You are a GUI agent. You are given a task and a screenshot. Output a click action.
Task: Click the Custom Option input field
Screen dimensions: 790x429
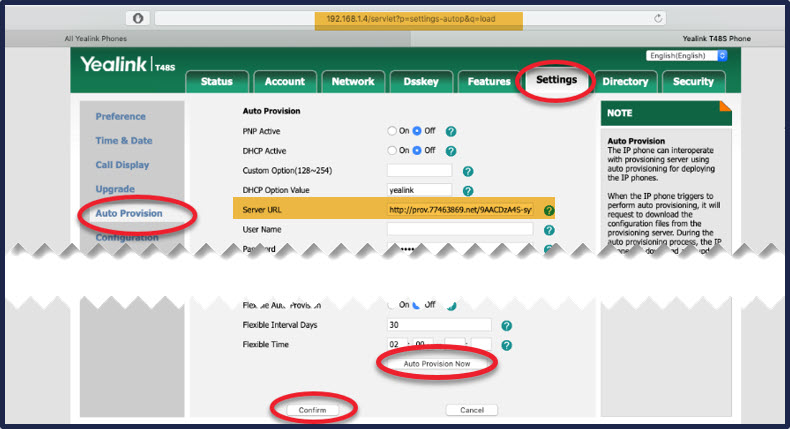point(419,170)
